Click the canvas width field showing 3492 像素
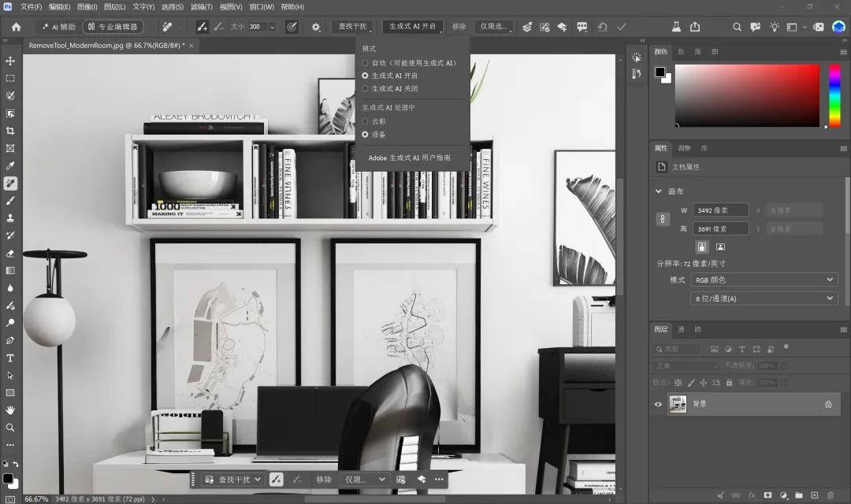The height and width of the screenshot is (504, 851). pos(721,210)
